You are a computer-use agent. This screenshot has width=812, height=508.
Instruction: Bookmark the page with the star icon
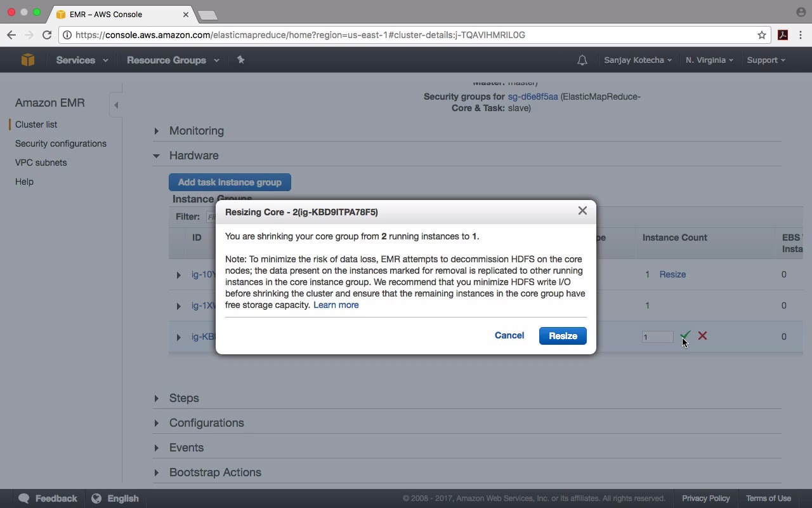(762, 35)
